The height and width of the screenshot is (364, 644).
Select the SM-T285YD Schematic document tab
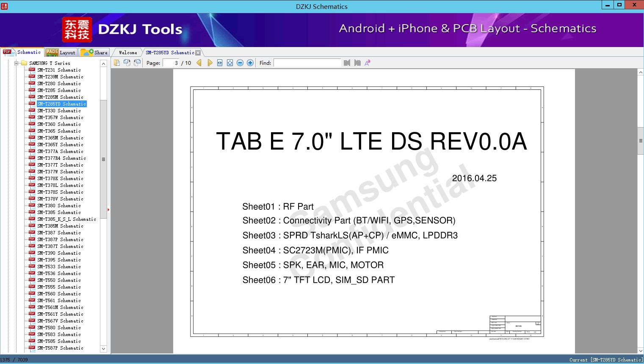click(170, 53)
